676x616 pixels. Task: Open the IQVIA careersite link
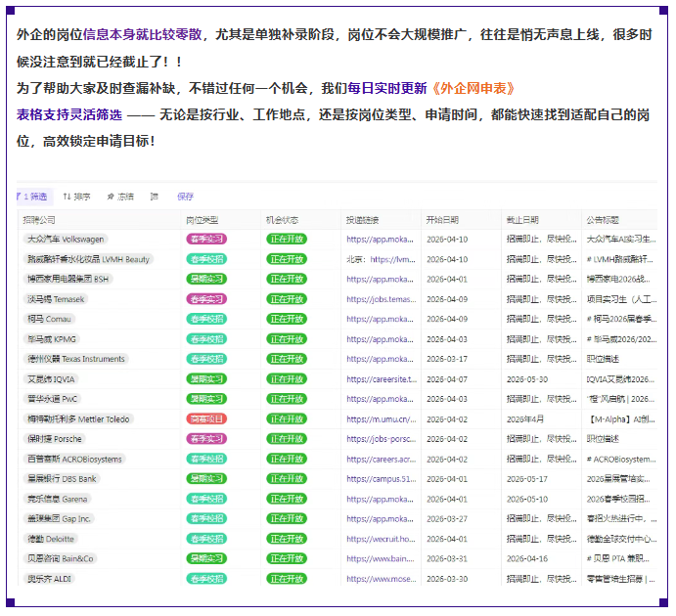381,379
